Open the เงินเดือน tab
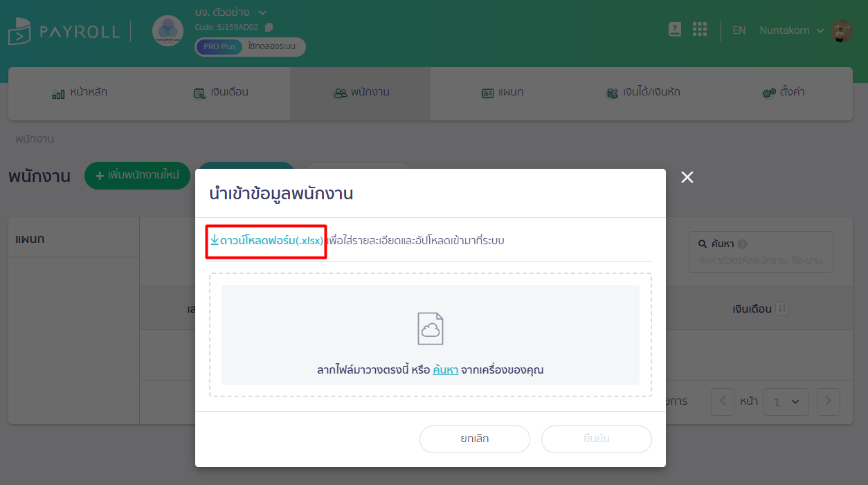 [221, 92]
